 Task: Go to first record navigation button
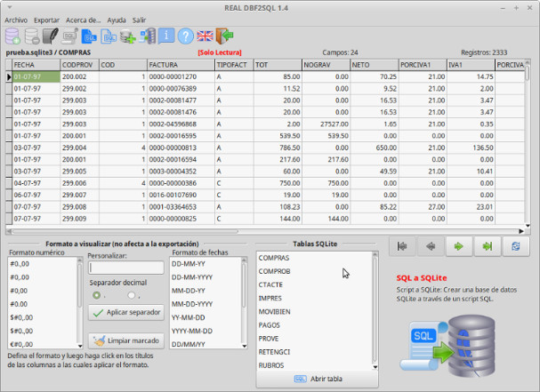tap(402, 246)
